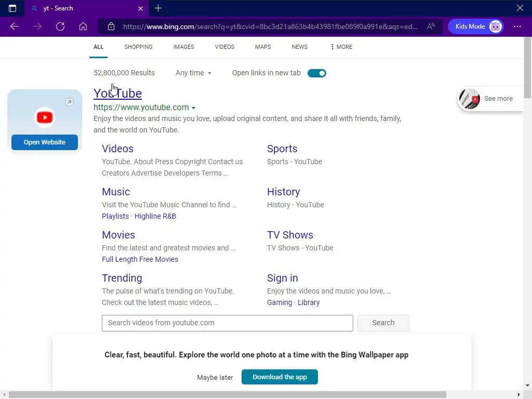
Task: Expand the arrow next to youtube.com URL
Action: tap(193, 108)
